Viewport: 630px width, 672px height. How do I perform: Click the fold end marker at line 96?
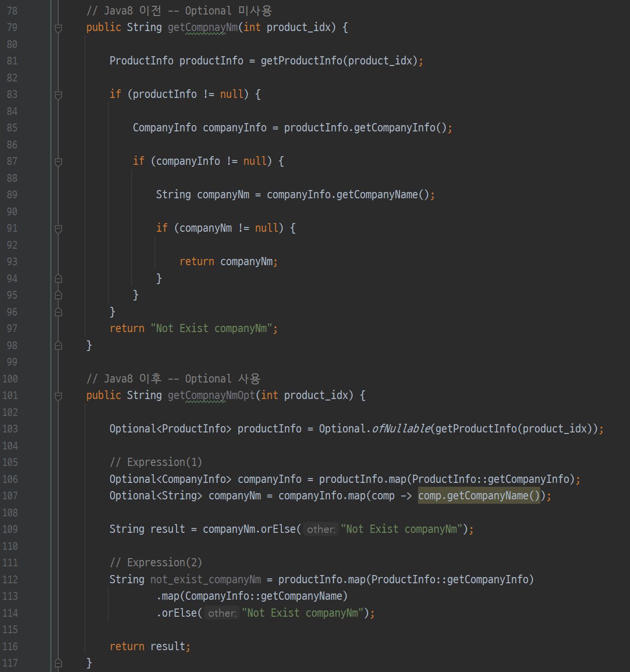pyautogui.click(x=58, y=312)
